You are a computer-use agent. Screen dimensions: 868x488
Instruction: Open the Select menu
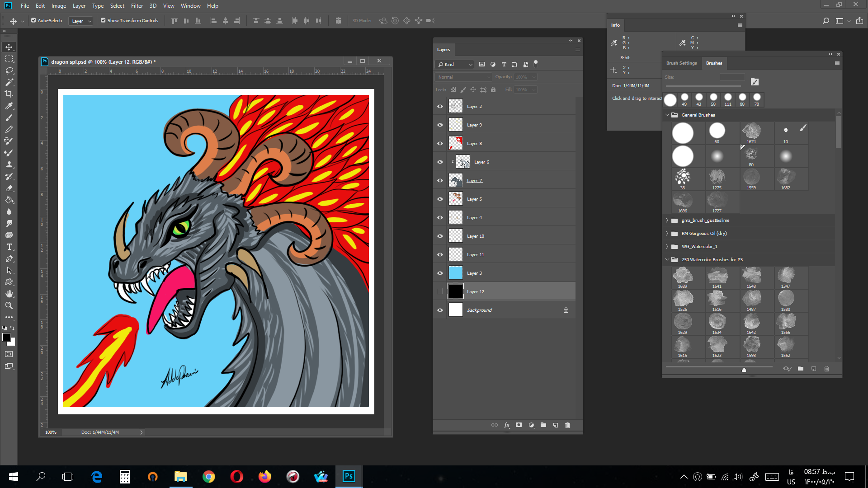(x=117, y=6)
